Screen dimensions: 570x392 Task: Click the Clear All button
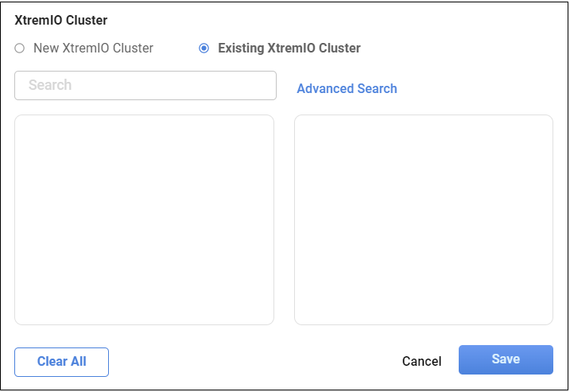coord(61,362)
